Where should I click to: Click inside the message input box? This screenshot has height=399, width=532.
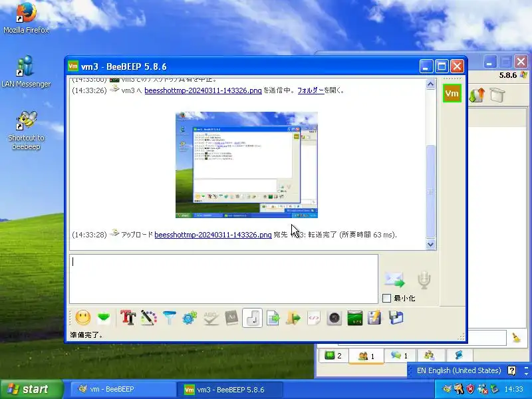coord(223,279)
